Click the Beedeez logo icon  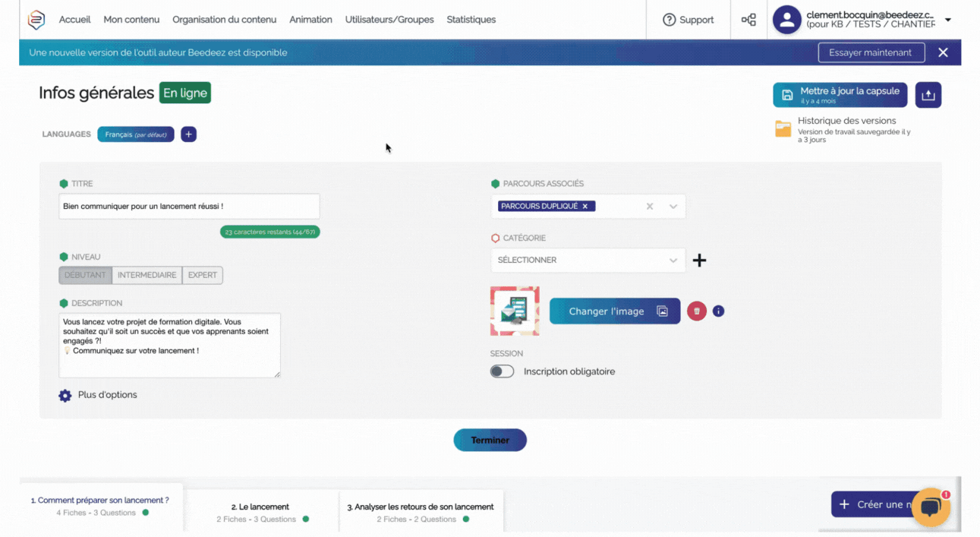pos(36,20)
